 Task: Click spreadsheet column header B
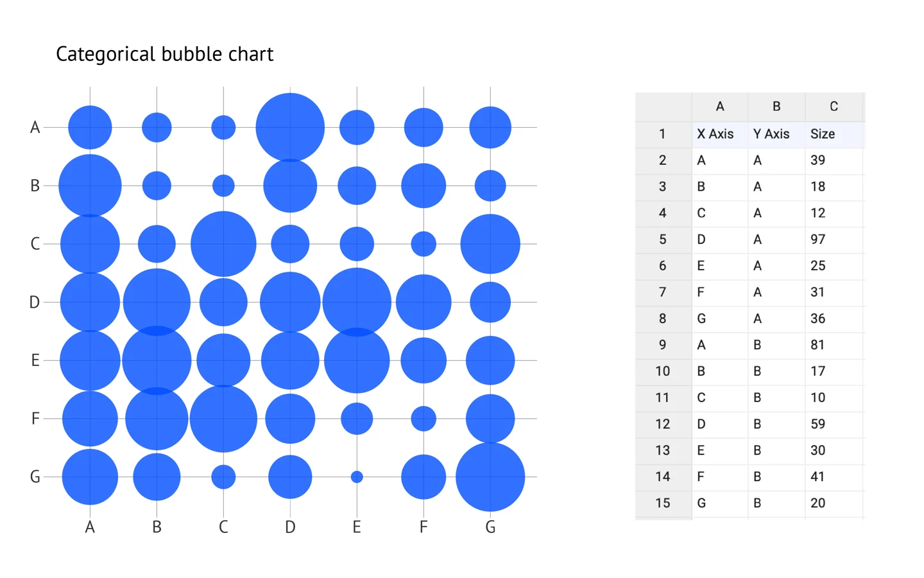click(776, 107)
